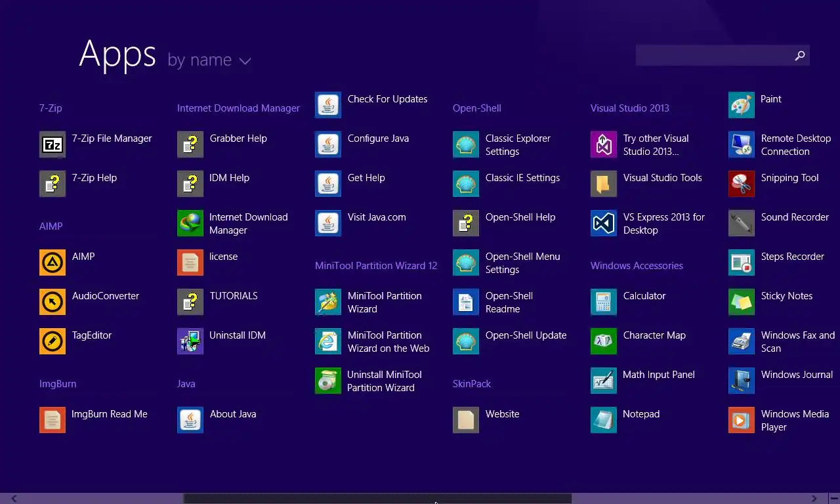The image size is (840, 504).
Task: Open the TagEditor icon
Action: pyautogui.click(x=52, y=341)
